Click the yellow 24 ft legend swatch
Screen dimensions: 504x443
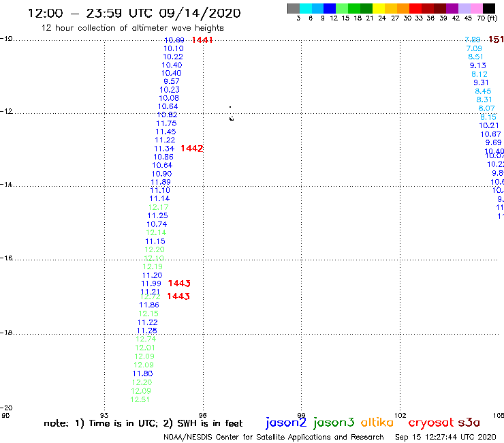tap(378, 8)
